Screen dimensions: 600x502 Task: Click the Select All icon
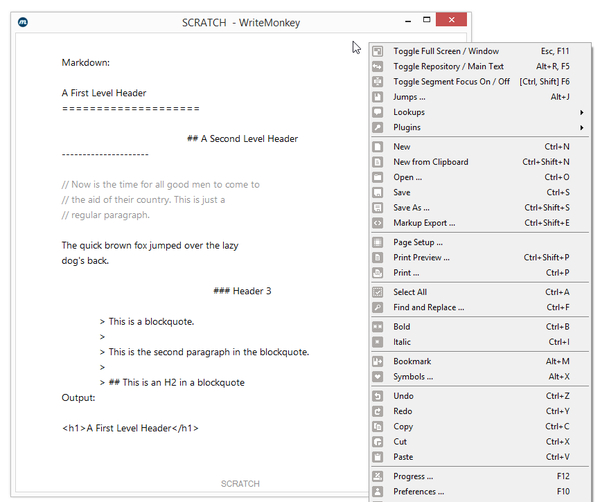(378, 292)
